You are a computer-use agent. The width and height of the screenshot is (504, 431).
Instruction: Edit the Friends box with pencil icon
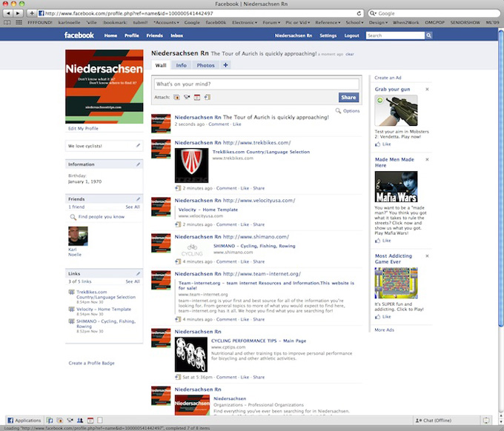[x=138, y=199]
